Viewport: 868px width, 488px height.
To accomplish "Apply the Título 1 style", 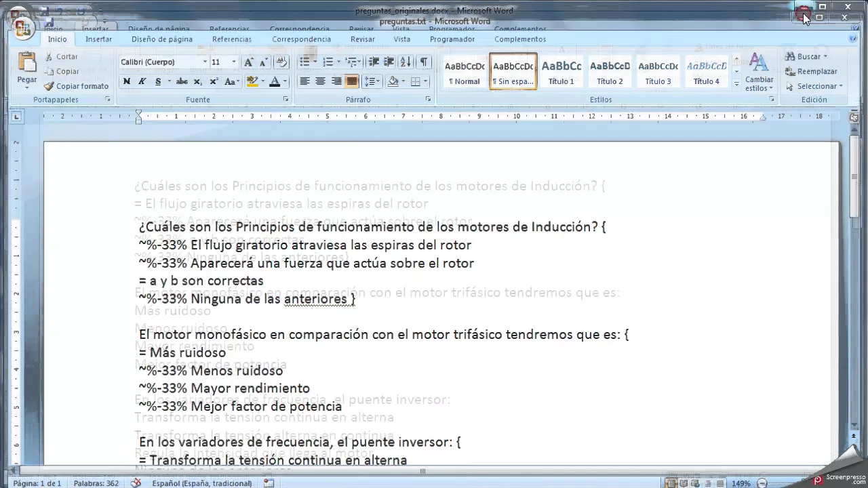I will tap(561, 72).
